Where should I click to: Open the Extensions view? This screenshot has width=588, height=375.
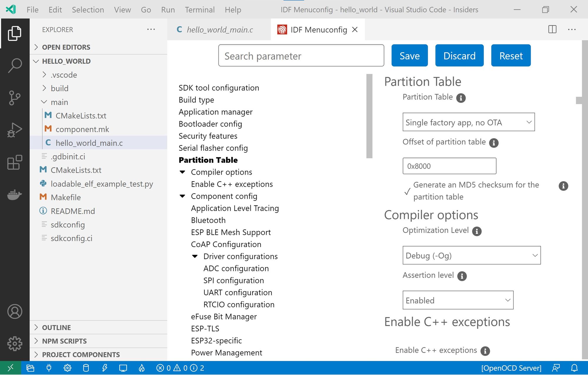[15, 162]
